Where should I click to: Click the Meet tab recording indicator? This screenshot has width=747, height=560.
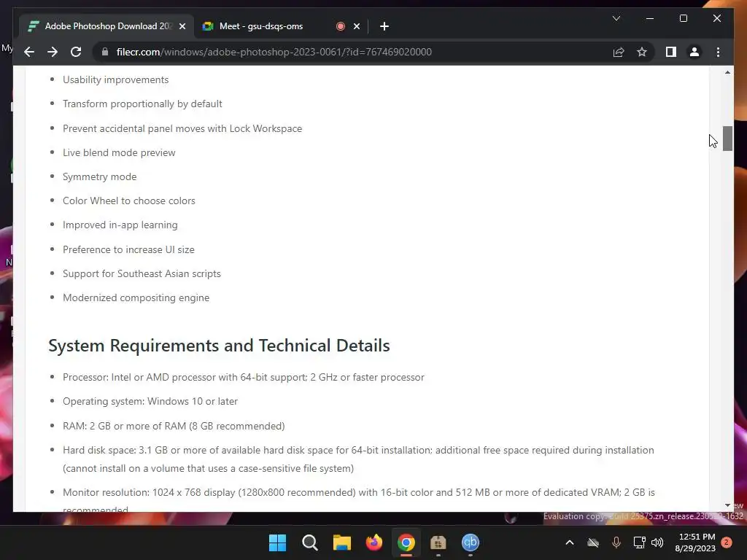340,26
